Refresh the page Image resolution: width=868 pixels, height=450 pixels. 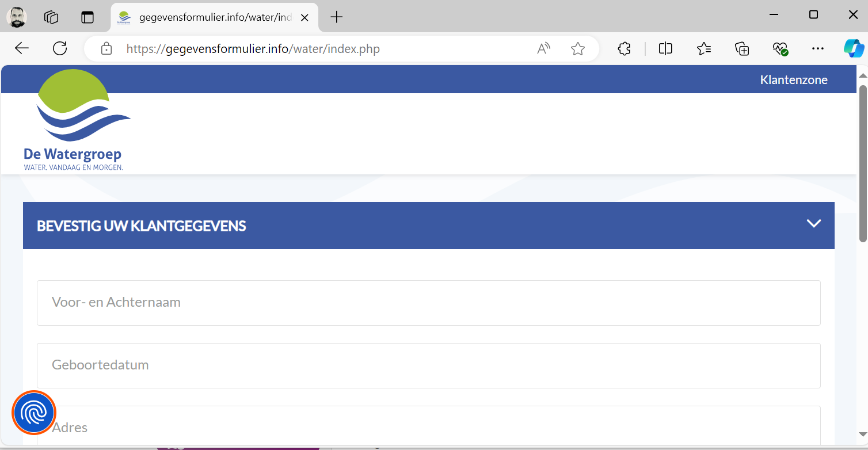tap(60, 49)
